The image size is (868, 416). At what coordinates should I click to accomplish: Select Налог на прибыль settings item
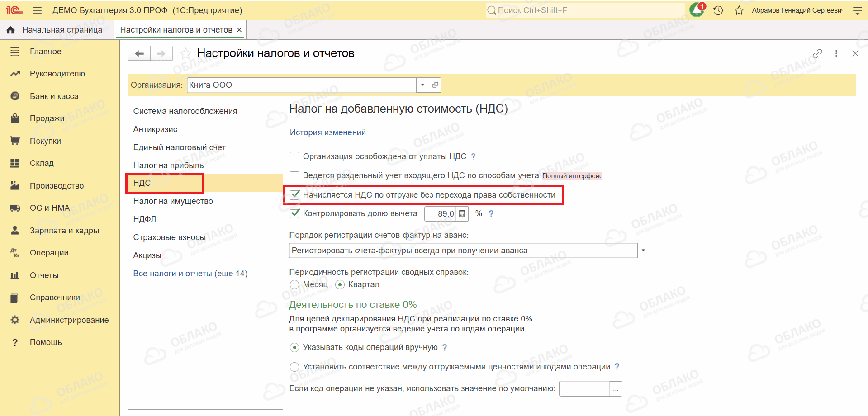click(x=205, y=165)
